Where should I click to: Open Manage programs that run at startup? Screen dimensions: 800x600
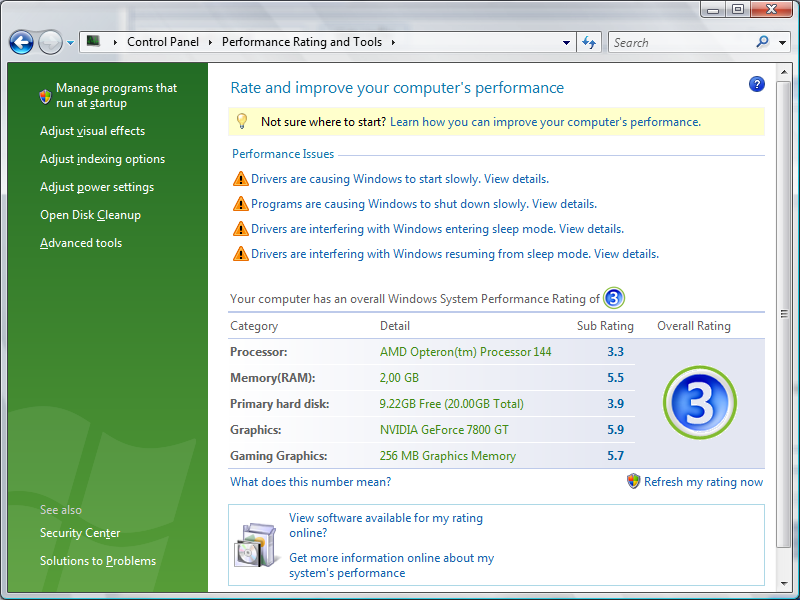pos(116,95)
